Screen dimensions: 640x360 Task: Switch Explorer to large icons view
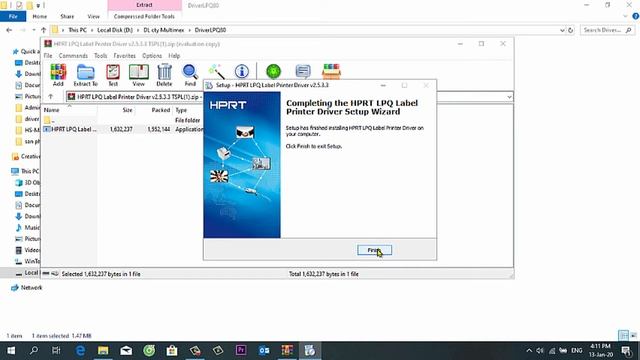tap(633, 336)
